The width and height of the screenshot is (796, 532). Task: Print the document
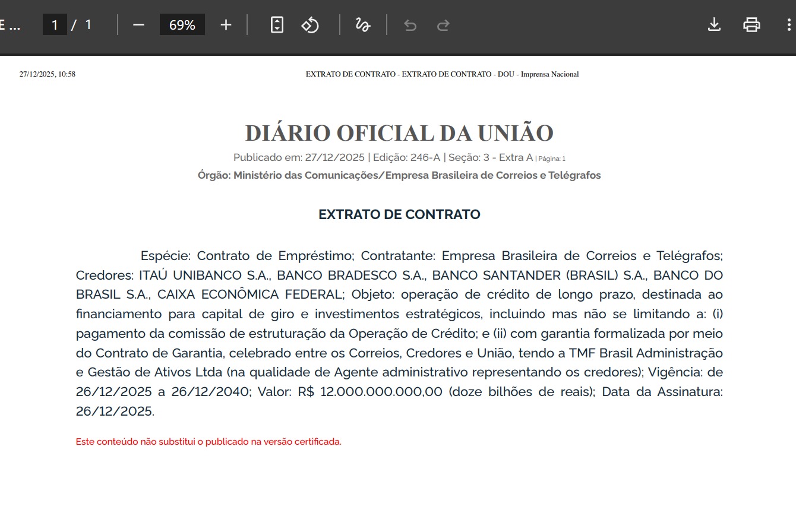click(751, 25)
